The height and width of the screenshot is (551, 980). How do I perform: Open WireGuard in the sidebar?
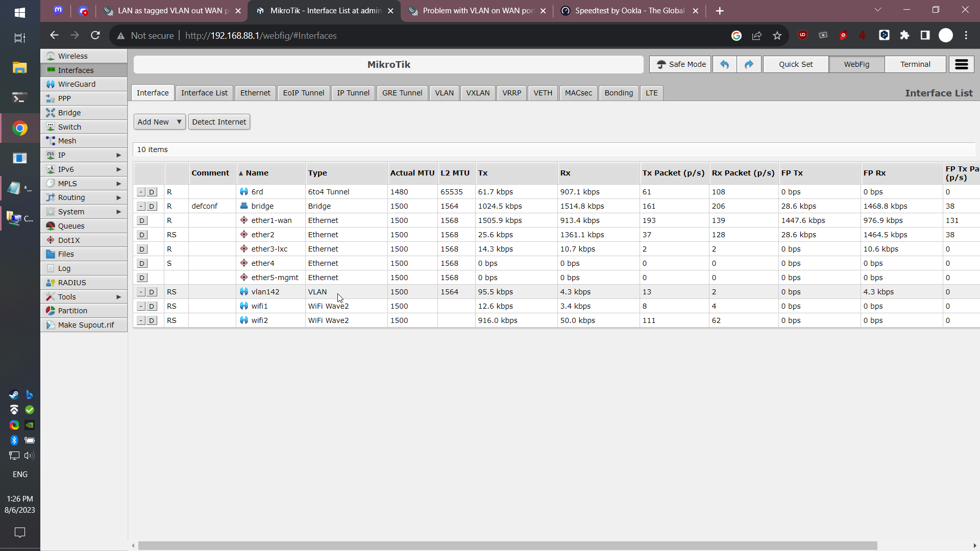pyautogui.click(x=77, y=84)
